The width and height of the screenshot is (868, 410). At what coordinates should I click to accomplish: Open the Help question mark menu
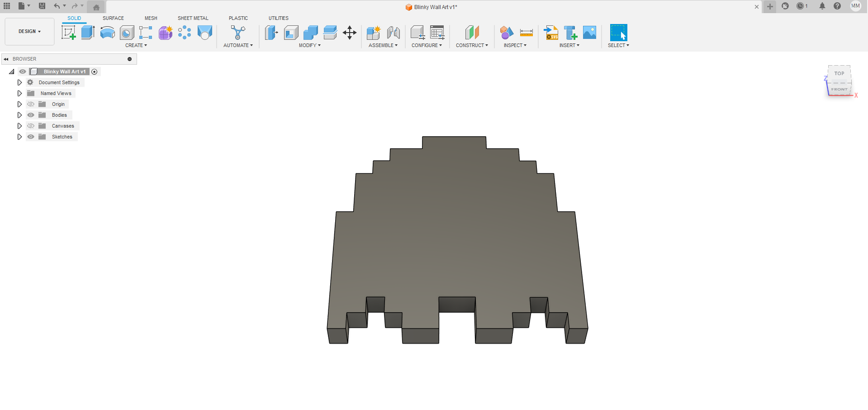[x=837, y=6]
